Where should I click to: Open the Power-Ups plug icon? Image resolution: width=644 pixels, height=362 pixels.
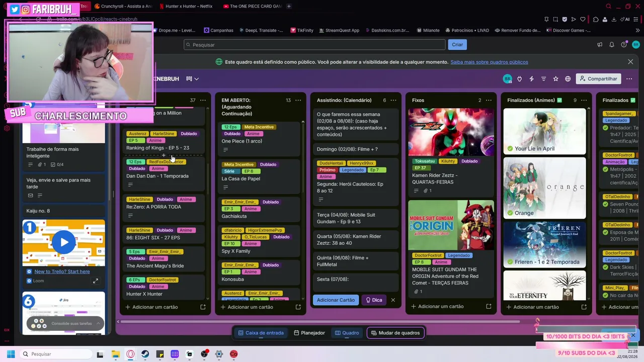pyautogui.click(x=519, y=79)
